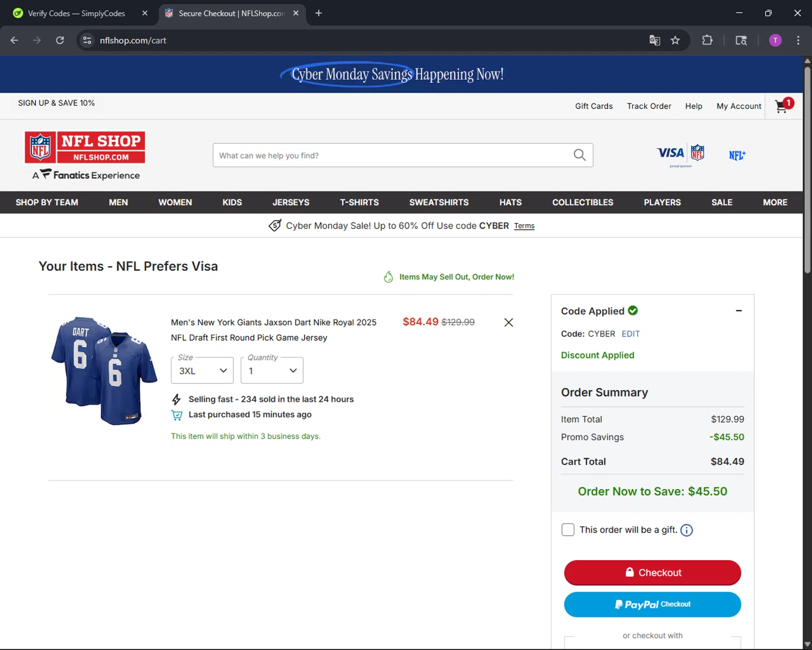Viewport: 812px width, 650px height.
Task: Open the MORE menu
Action: click(x=775, y=203)
